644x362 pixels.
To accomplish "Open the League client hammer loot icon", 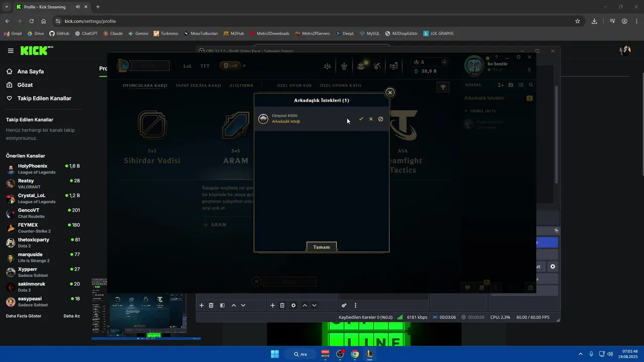I will click(x=377, y=66).
